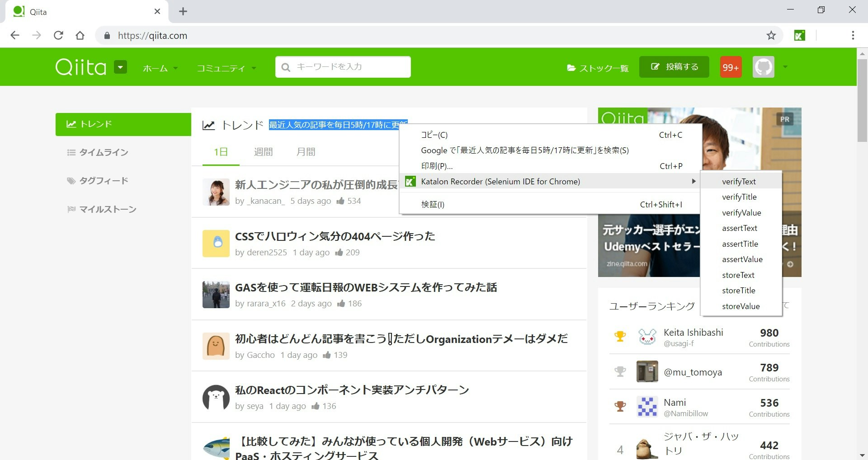
Task: Select assertText in Katalon submenu
Action: click(741, 228)
